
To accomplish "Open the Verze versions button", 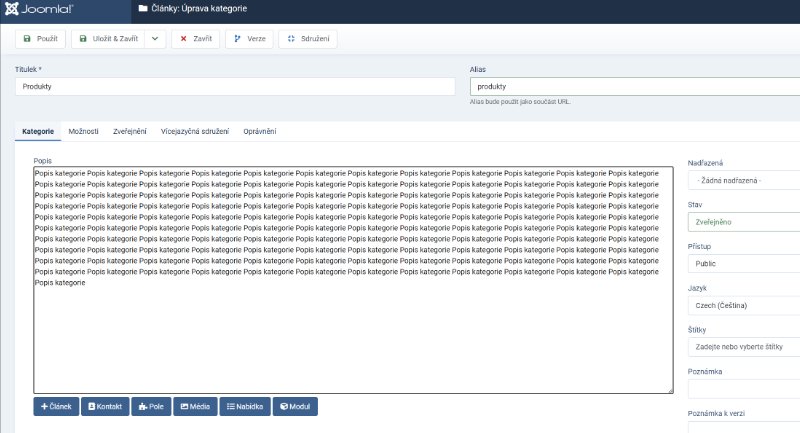I will coord(249,39).
